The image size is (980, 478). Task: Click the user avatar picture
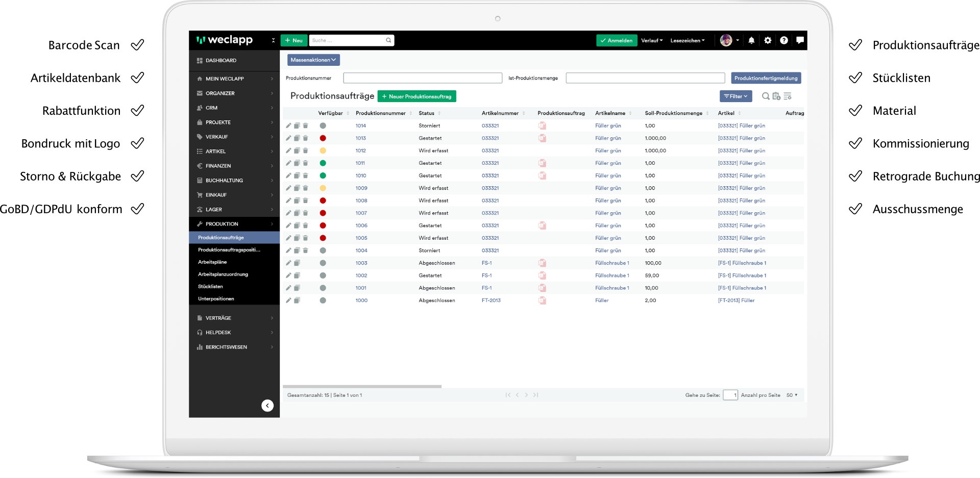(726, 40)
